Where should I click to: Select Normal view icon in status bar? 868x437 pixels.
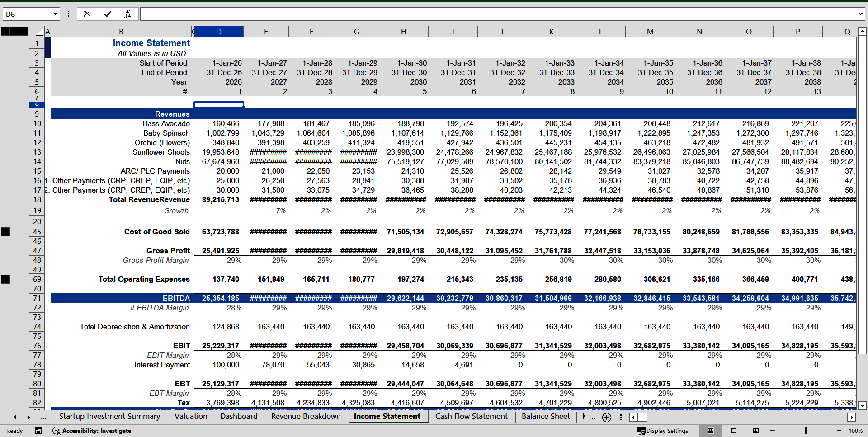tap(710, 430)
